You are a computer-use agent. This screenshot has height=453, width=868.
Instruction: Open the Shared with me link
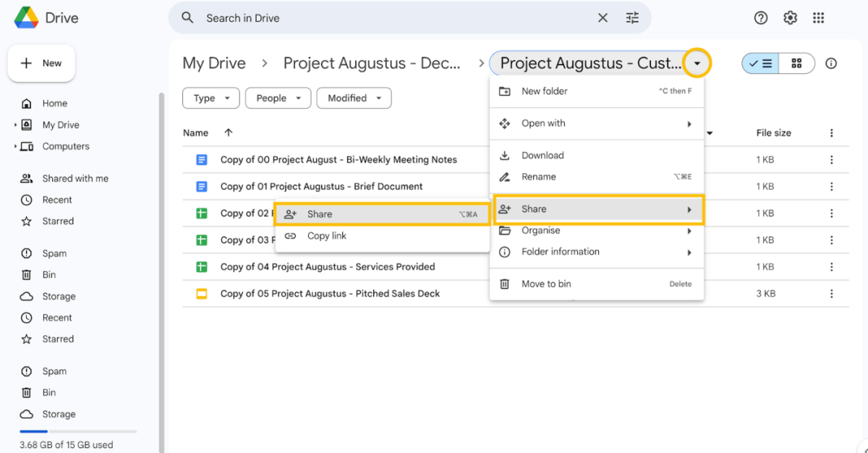(72, 178)
